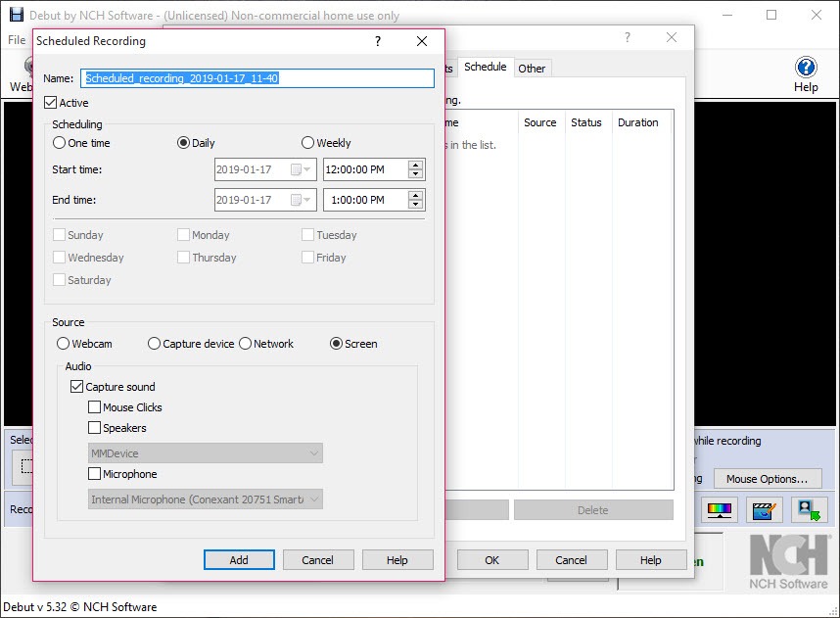This screenshot has width=840, height=618.
Task: Open Help from the Scheduled Recording dialog
Action: (x=397, y=560)
